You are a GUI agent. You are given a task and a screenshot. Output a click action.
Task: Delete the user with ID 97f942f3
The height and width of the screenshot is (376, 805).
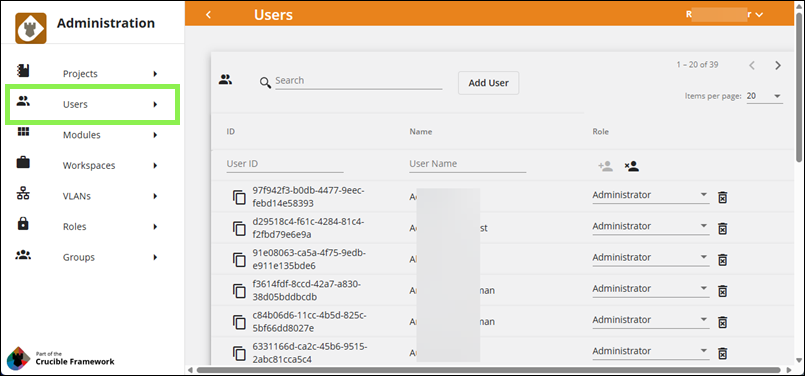[x=722, y=197]
